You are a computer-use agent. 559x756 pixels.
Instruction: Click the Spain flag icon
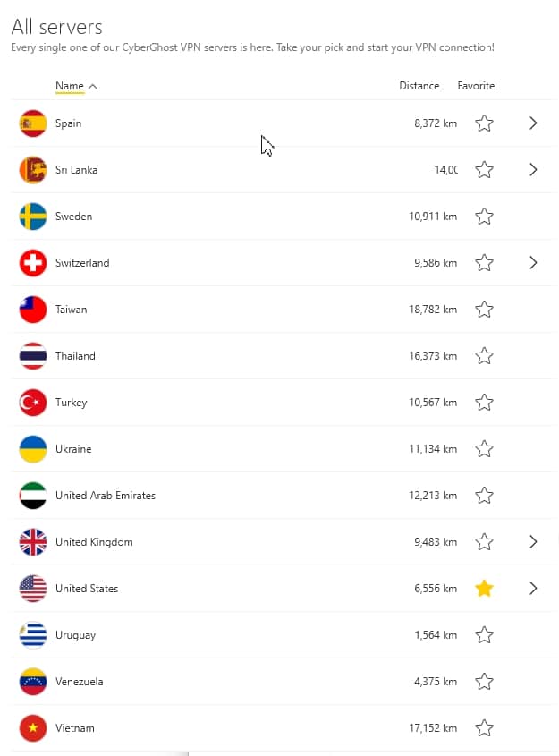coord(33,123)
